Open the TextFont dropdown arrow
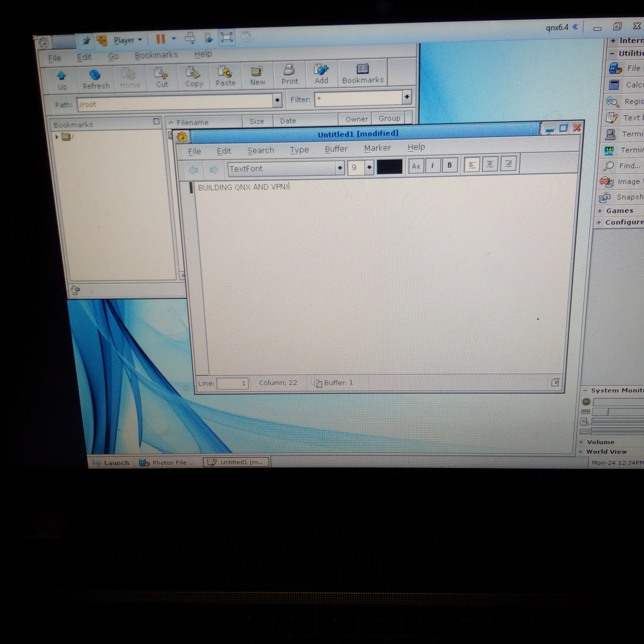644x644 pixels. [x=340, y=168]
